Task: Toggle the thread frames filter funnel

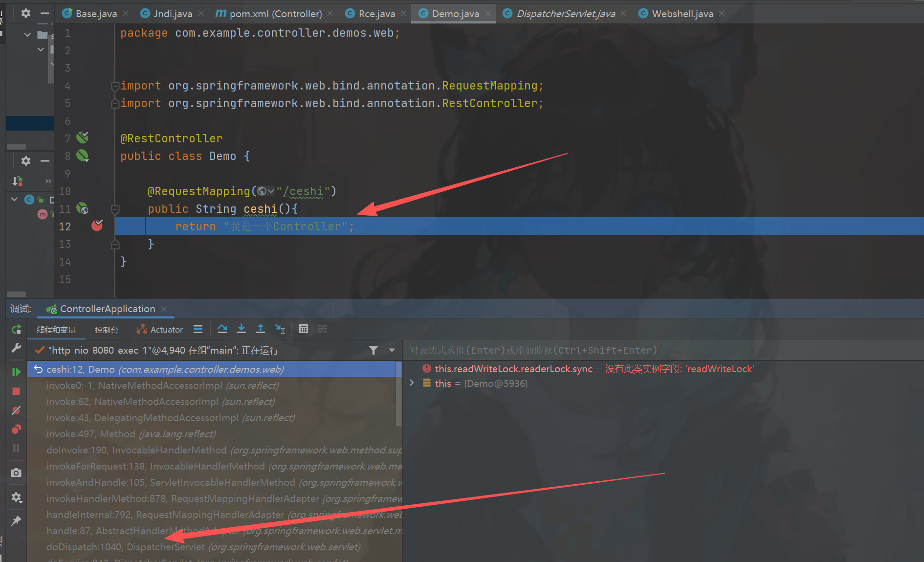Action: coord(374,350)
